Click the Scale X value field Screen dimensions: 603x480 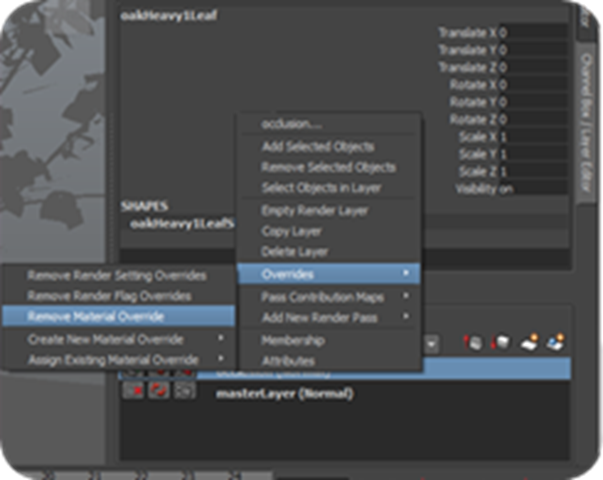(x=533, y=137)
